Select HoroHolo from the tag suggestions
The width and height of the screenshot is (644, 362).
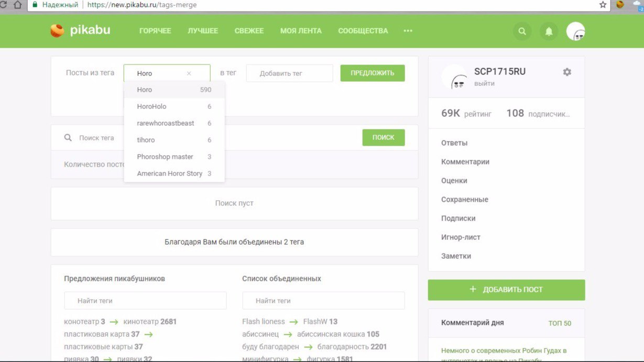(x=151, y=106)
